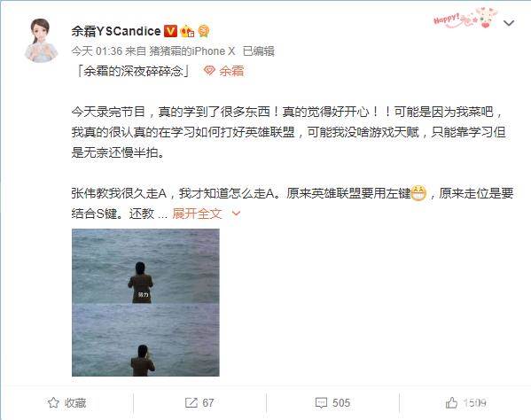This screenshot has width=531, height=420.
Task: Click the orange verified V badge
Action: pos(171,31)
